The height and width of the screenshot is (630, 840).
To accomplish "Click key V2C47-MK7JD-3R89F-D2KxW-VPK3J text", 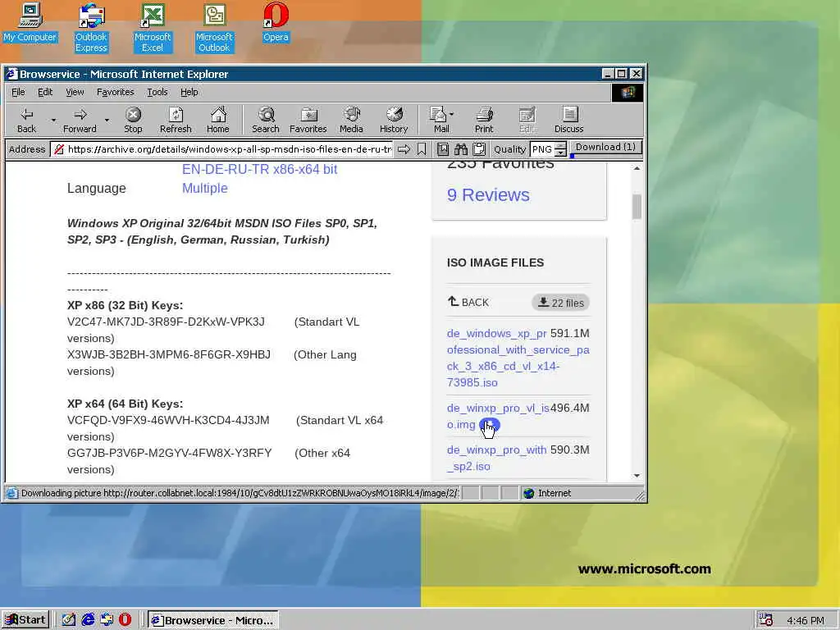I will tap(166, 322).
